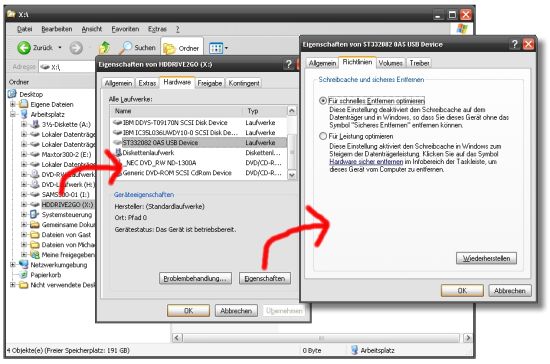
Task: Select Diskettenlaufwerk row in drive list
Action: (199, 153)
